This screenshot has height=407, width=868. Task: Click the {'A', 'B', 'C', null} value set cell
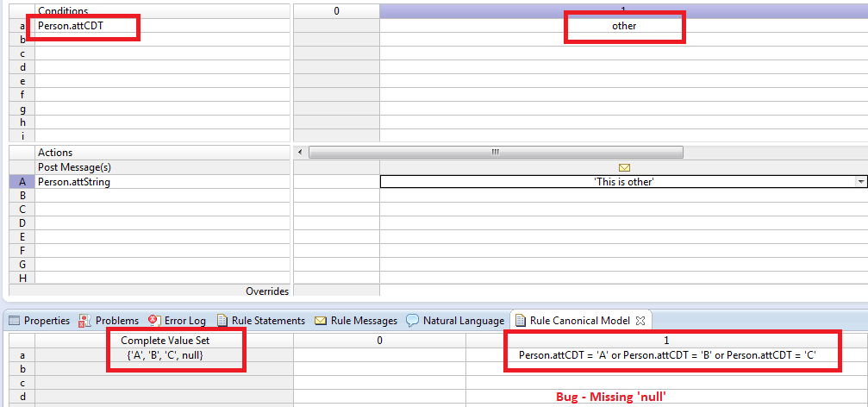tap(165, 355)
